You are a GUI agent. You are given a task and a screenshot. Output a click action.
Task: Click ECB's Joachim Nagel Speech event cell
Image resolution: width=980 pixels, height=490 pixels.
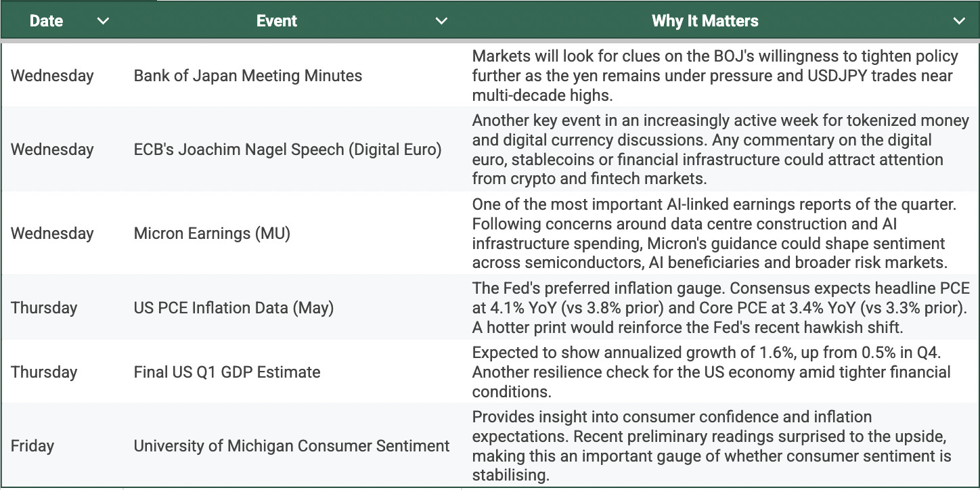(288, 150)
